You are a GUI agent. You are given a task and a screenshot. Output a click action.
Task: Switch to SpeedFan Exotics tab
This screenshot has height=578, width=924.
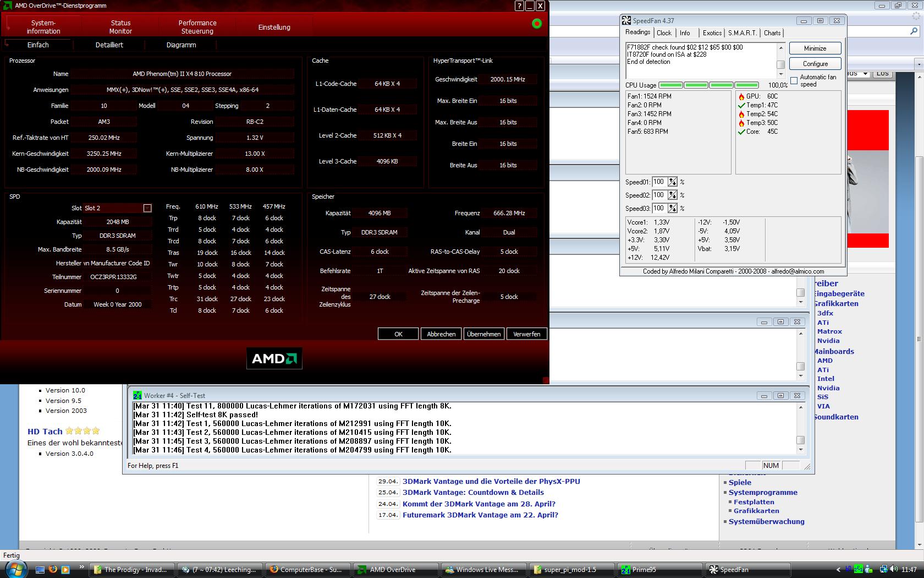pyautogui.click(x=712, y=33)
